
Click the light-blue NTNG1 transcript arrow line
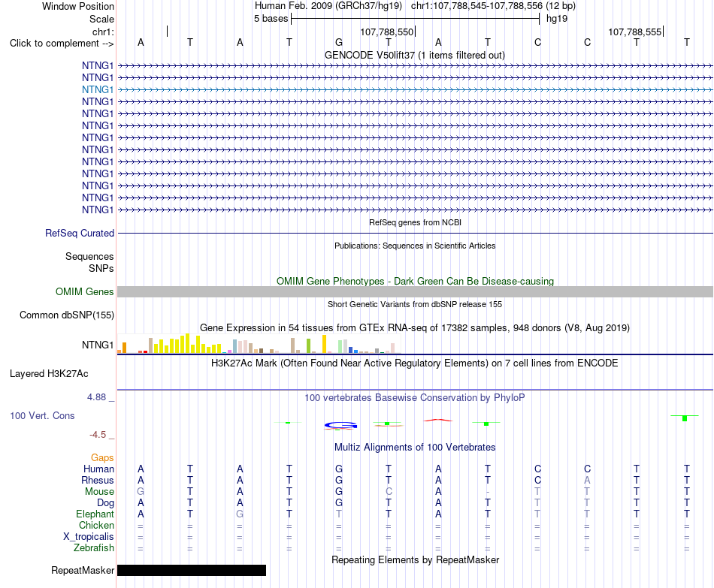(x=415, y=89)
